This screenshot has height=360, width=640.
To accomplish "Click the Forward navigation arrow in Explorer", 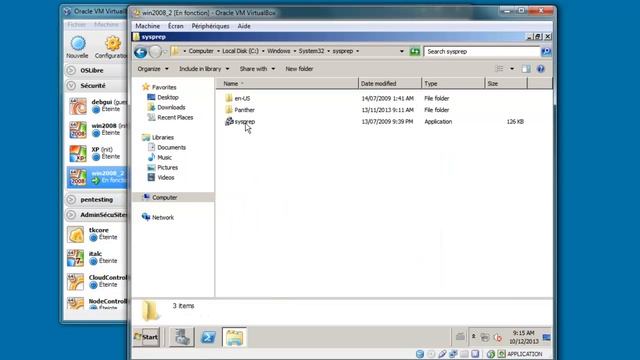I will (x=155, y=52).
